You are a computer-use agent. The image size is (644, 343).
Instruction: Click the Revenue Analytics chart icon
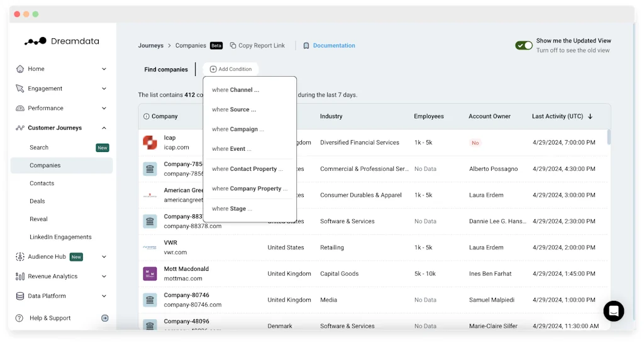click(x=19, y=276)
